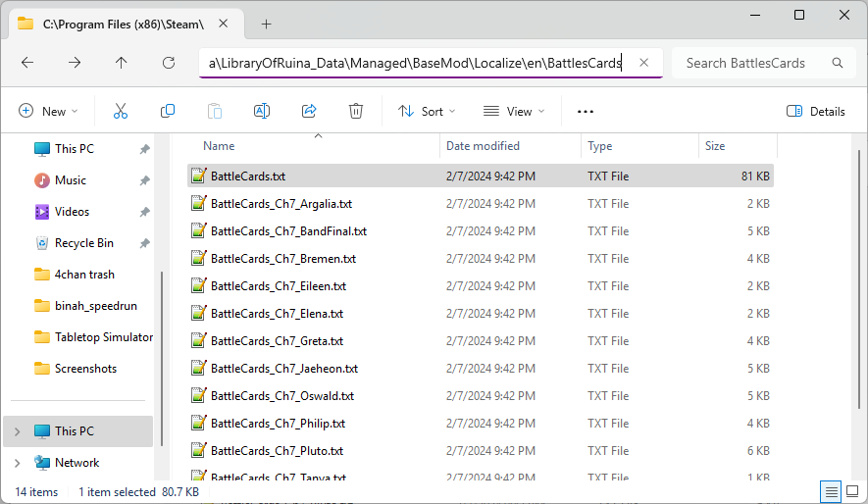
Task: Go forward with the right arrow
Action: point(75,63)
